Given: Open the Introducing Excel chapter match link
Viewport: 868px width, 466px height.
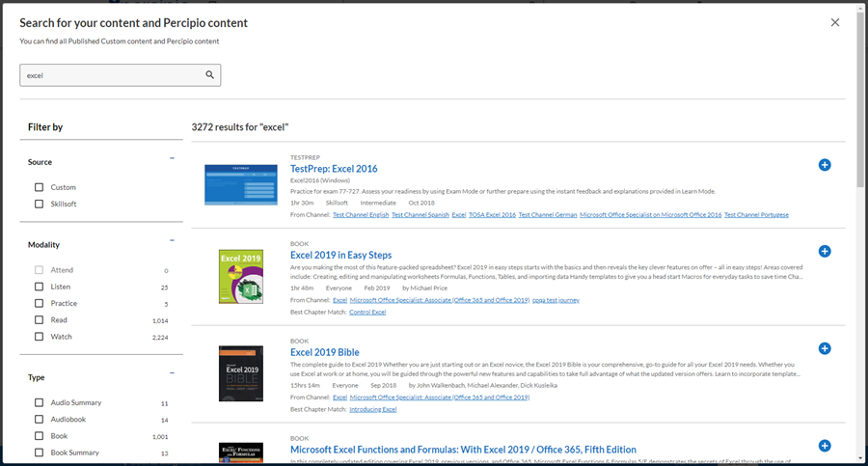Looking at the screenshot, I should click(372, 409).
